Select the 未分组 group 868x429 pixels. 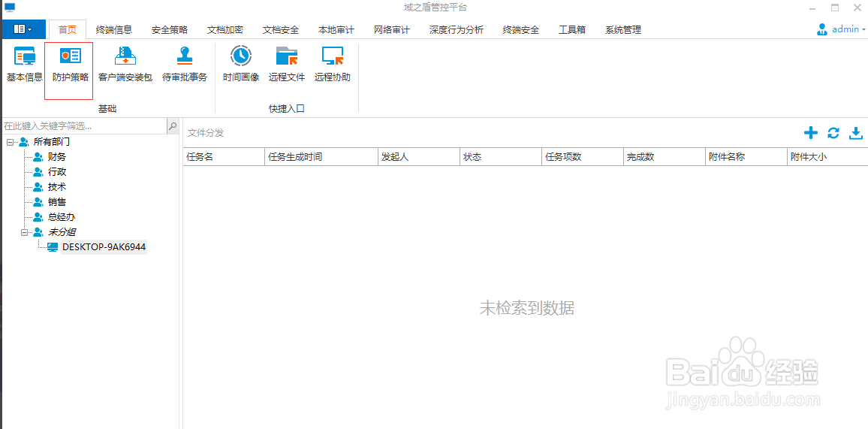pyautogui.click(x=61, y=232)
